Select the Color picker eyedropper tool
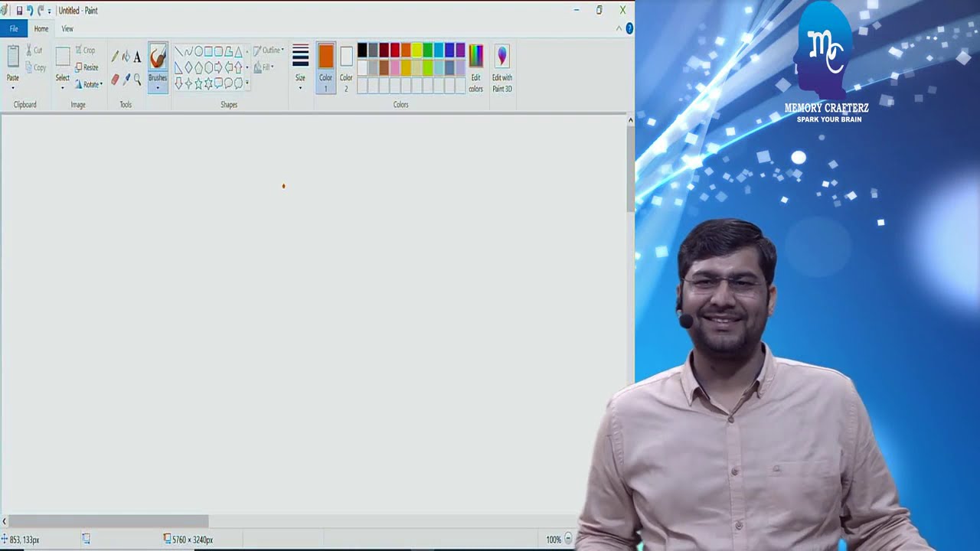 point(126,79)
